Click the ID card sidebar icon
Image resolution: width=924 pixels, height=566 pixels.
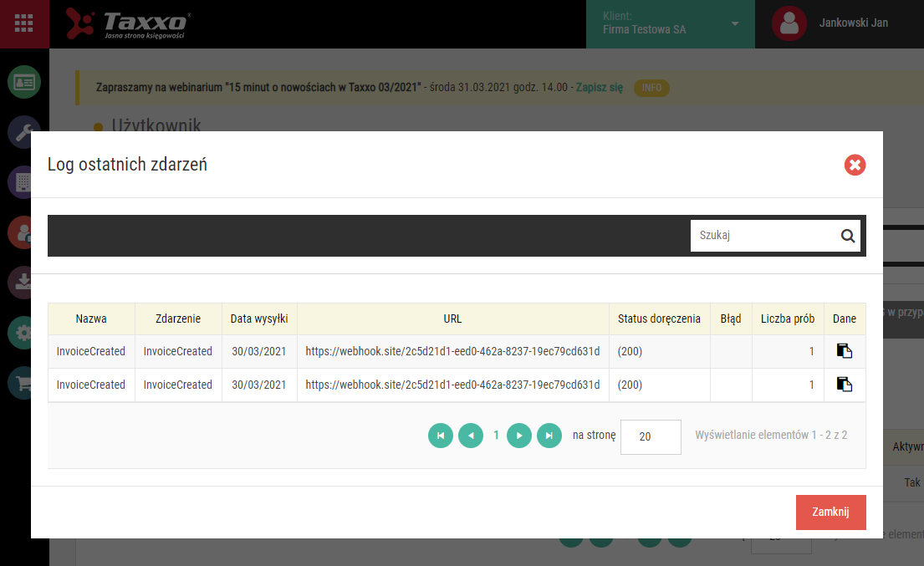tap(24, 82)
